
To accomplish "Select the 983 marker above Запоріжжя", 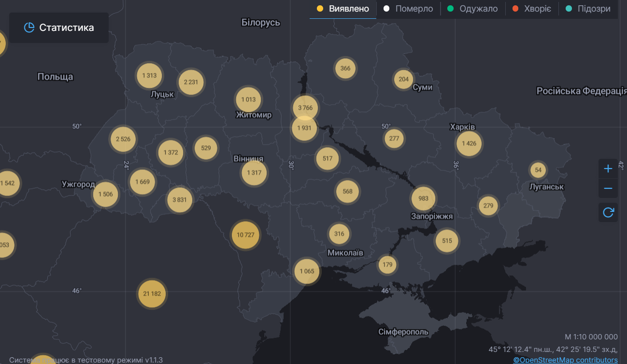I will (x=423, y=198).
